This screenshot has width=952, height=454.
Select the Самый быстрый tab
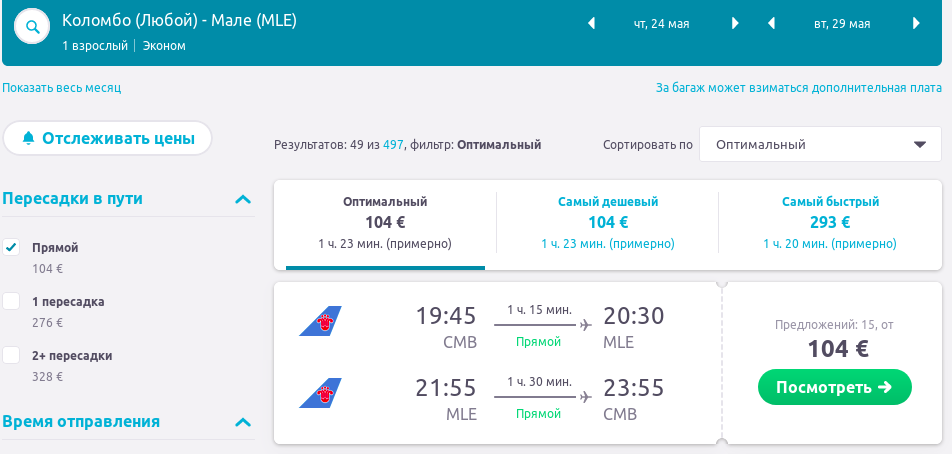830,222
